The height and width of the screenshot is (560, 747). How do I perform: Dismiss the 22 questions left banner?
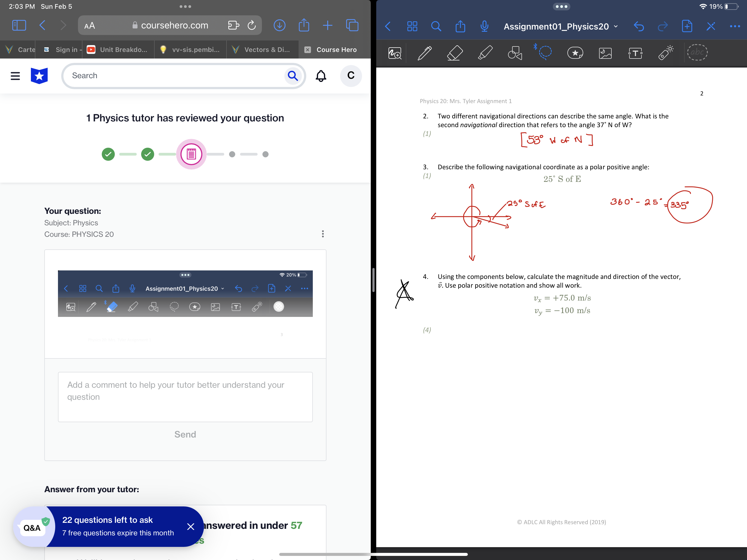tap(191, 526)
